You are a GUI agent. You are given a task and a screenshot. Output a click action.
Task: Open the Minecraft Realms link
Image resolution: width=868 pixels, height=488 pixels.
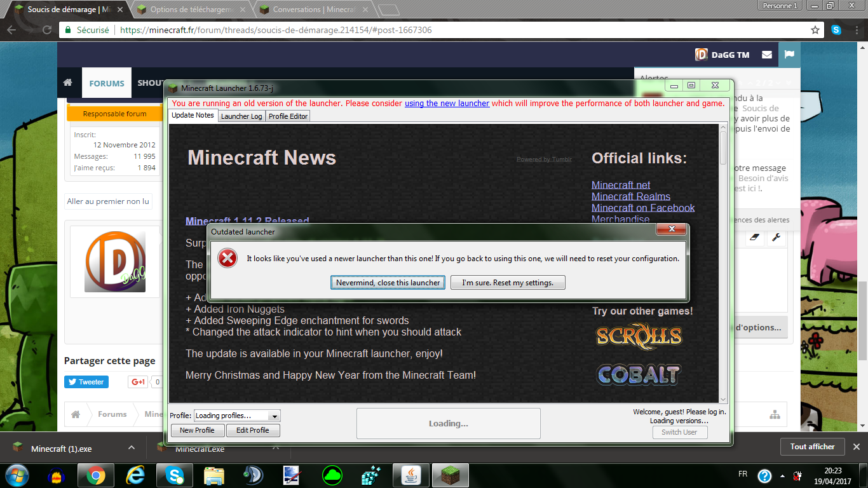(631, 196)
